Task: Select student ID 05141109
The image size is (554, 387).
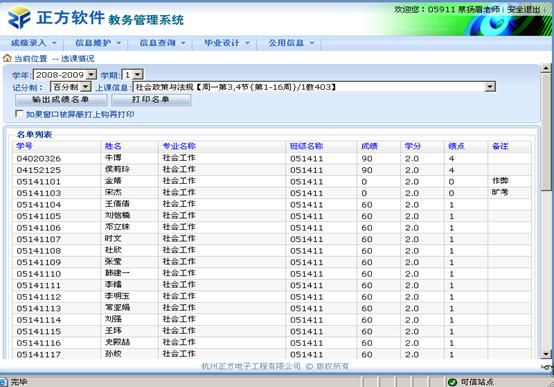Action: [x=39, y=262]
